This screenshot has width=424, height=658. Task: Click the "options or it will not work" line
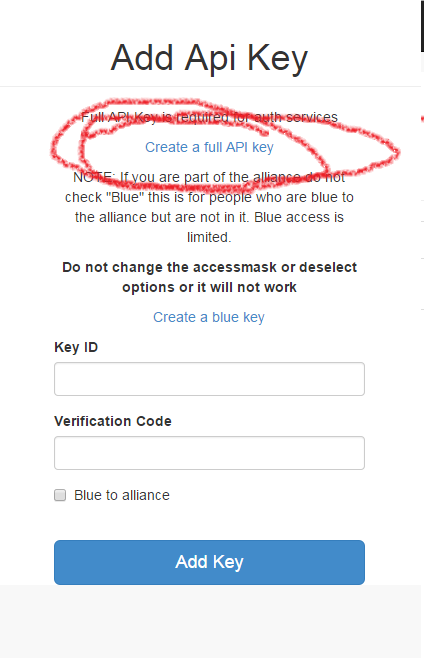click(209, 287)
